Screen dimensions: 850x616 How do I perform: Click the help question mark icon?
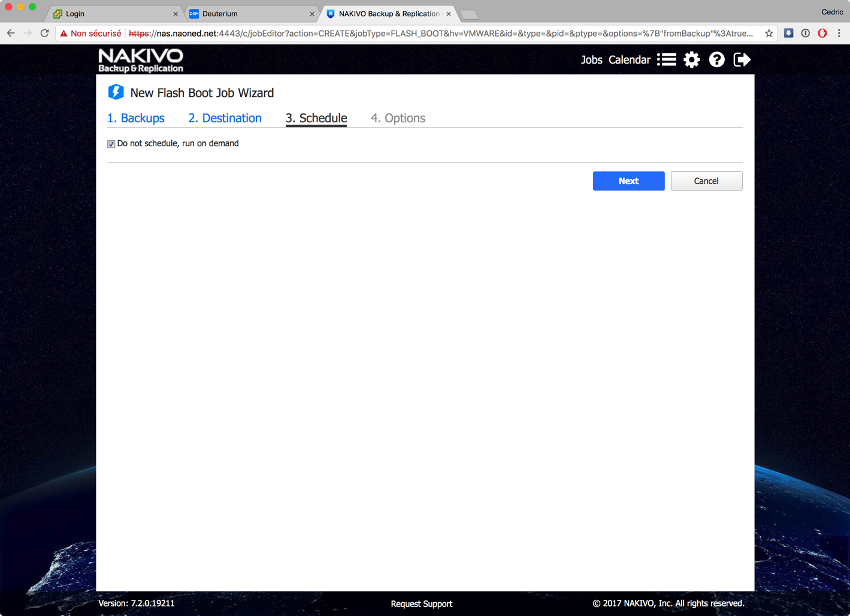pyautogui.click(x=716, y=60)
